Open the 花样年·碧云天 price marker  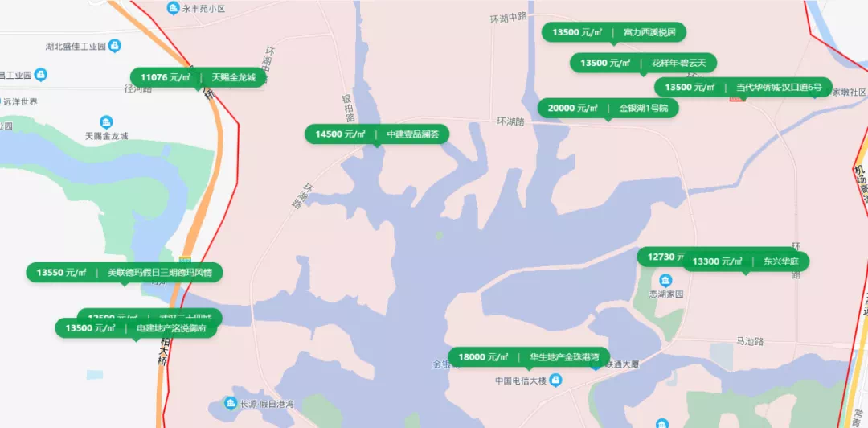[x=643, y=64]
